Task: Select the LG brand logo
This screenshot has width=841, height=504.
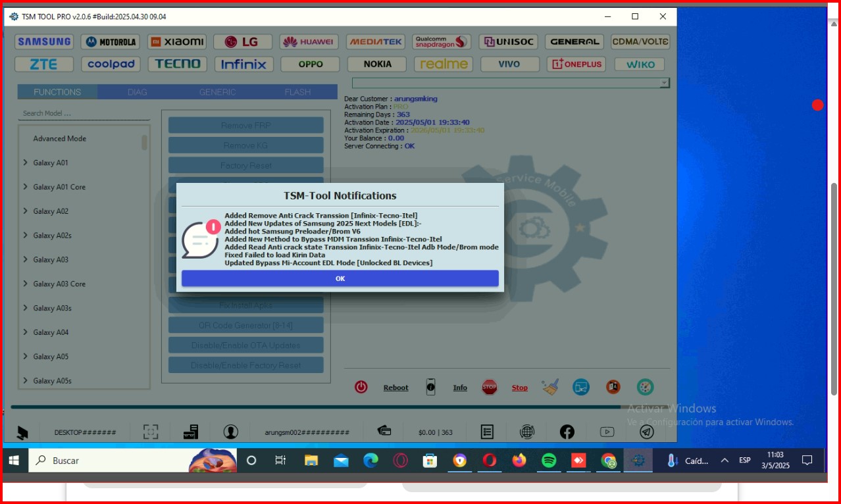Action: 243,41
